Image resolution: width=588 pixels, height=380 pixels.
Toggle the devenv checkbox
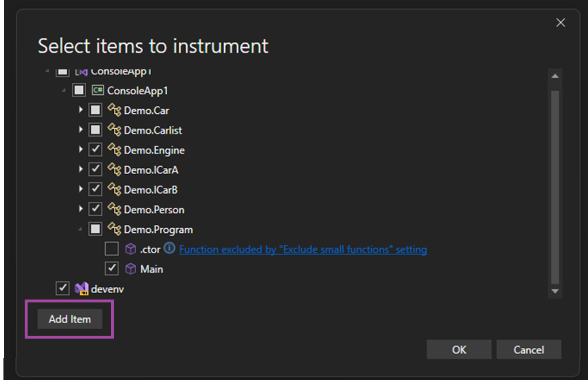point(62,289)
